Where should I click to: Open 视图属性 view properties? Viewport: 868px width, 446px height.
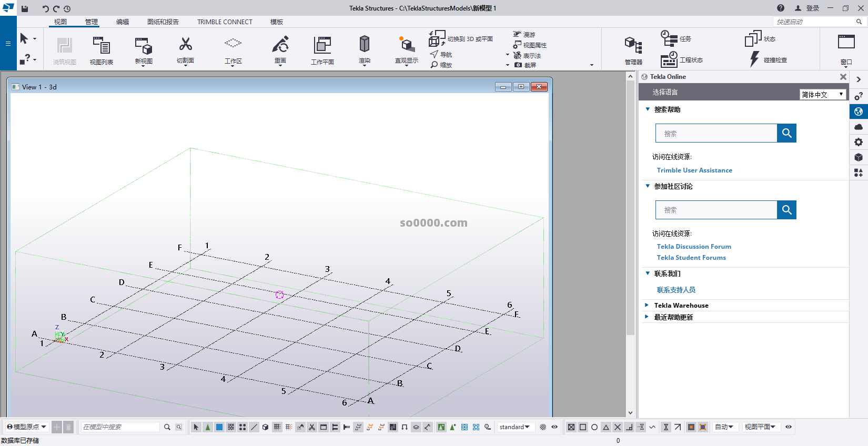tap(530, 45)
